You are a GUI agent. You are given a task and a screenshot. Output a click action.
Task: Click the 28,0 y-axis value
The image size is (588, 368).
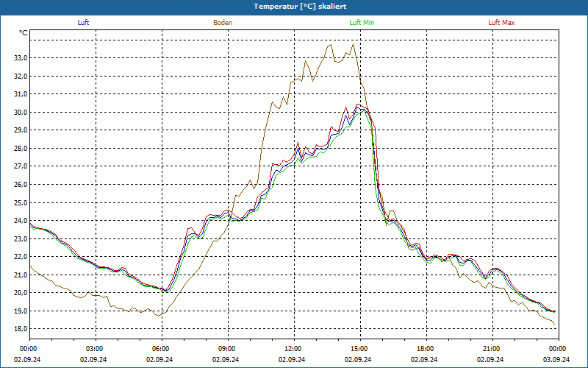[21, 149]
